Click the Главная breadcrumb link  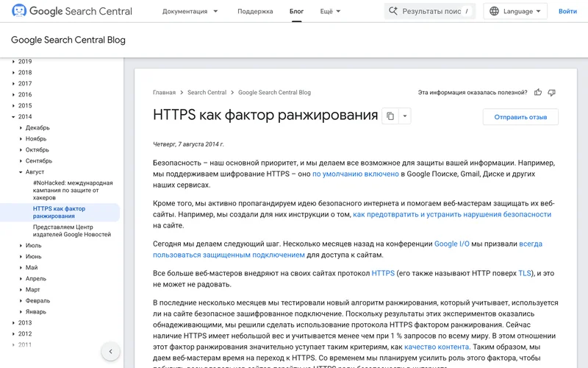coord(164,93)
